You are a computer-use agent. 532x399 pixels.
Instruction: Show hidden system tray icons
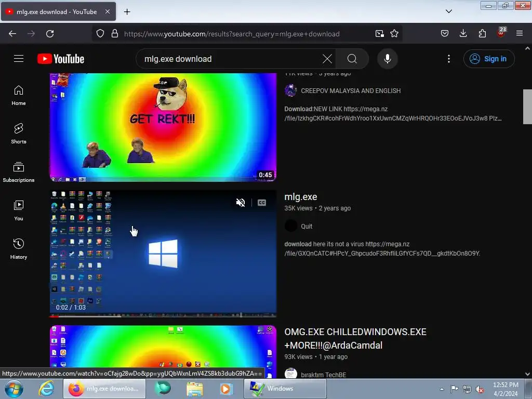tap(442, 389)
